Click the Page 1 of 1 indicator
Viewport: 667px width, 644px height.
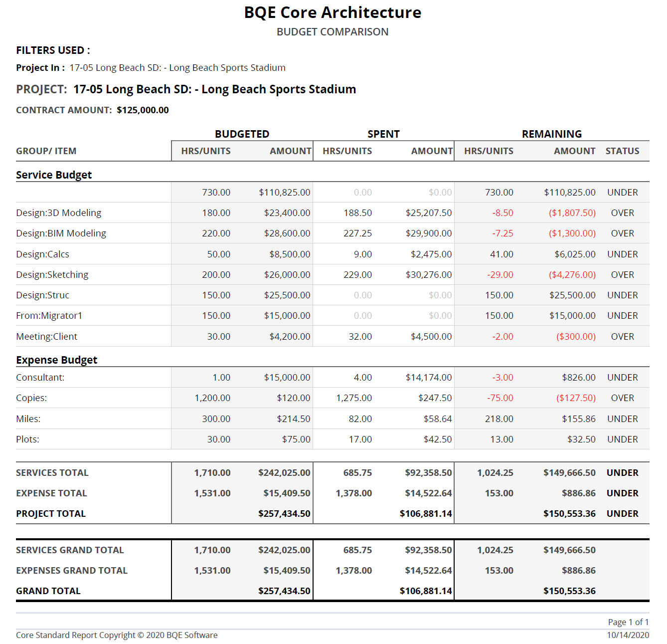pyautogui.click(x=628, y=622)
